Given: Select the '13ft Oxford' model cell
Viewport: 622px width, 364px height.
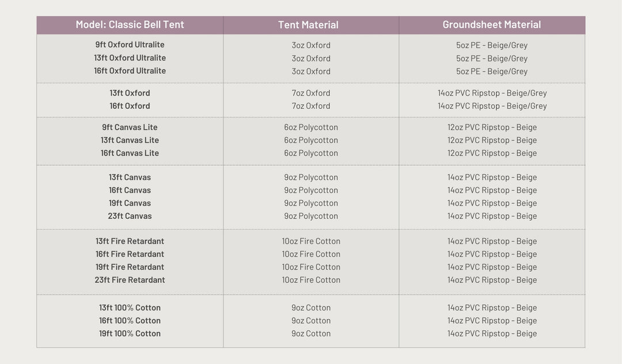Looking at the screenshot, I should click(130, 93).
